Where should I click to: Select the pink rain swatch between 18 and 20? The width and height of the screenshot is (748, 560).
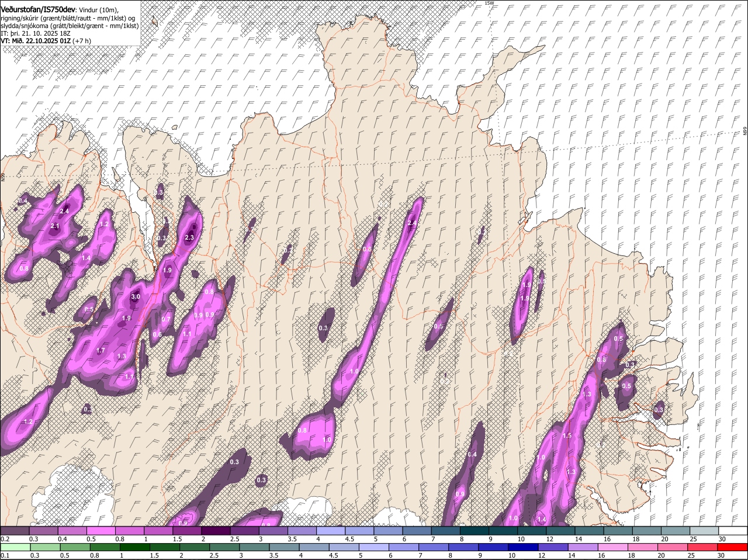point(645,547)
